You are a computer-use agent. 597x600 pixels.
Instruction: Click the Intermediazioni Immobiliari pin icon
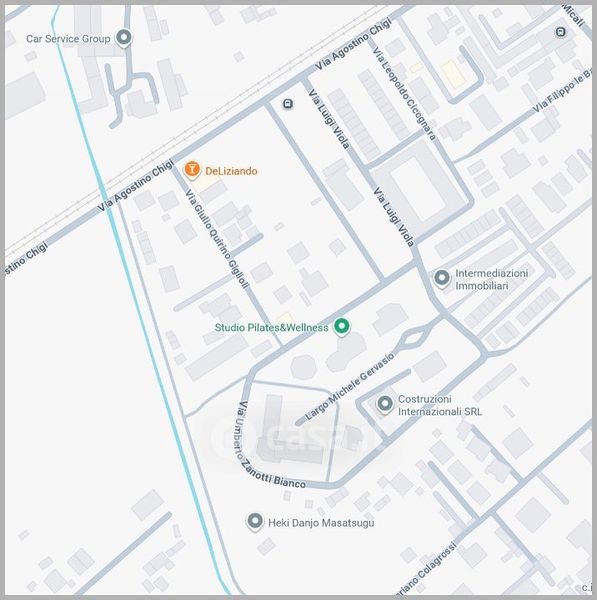point(442,279)
